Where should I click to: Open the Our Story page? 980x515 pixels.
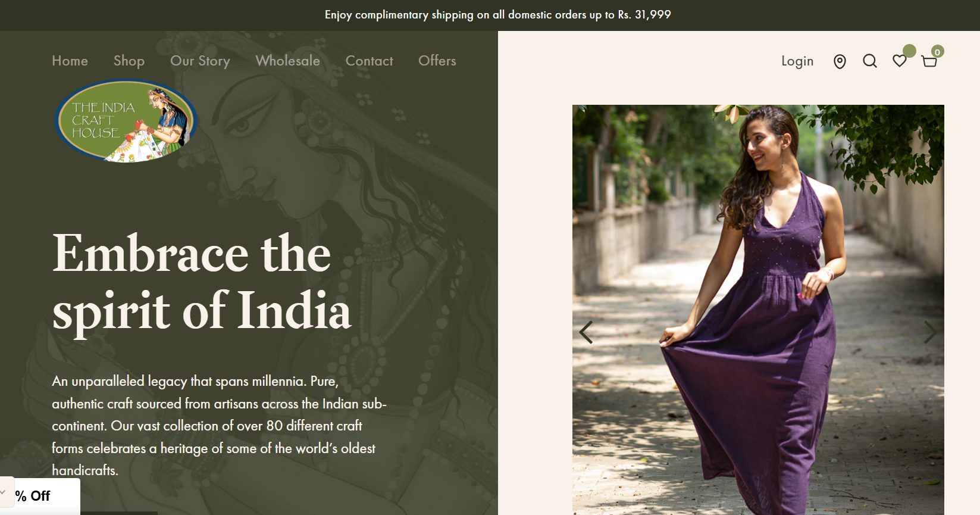tap(200, 61)
